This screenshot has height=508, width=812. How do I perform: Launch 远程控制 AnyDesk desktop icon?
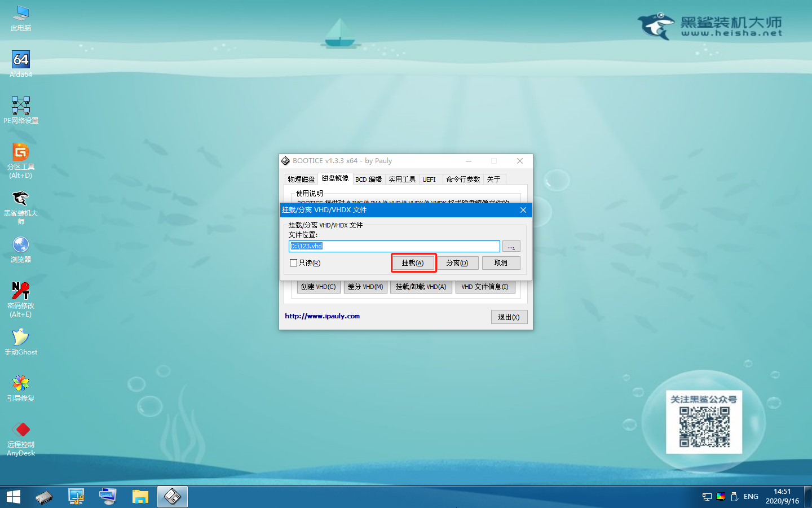click(21, 439)
